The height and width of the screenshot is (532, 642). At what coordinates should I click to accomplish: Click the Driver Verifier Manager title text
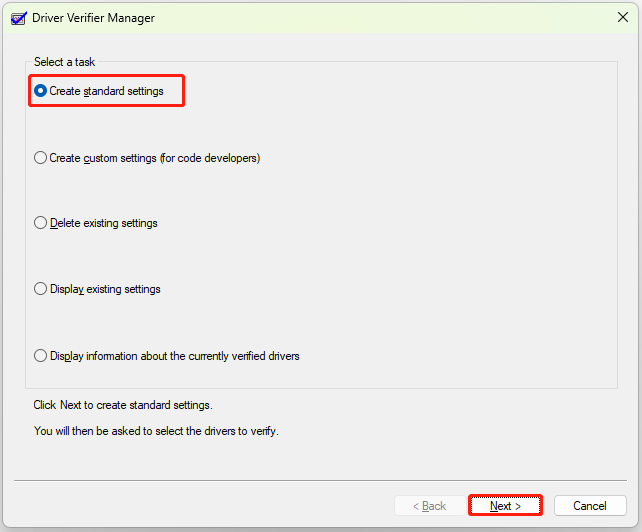click(x=93, y=18)
